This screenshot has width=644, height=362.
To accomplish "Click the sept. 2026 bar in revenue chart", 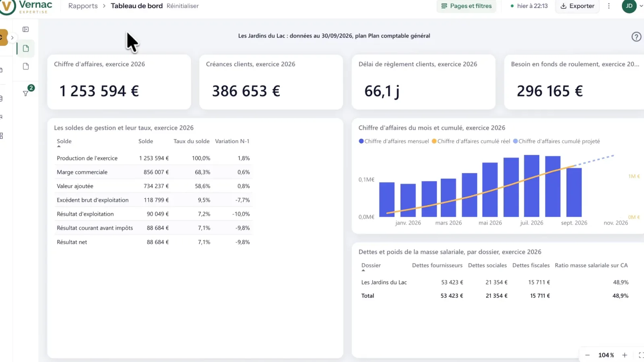I will pos(574,192).
